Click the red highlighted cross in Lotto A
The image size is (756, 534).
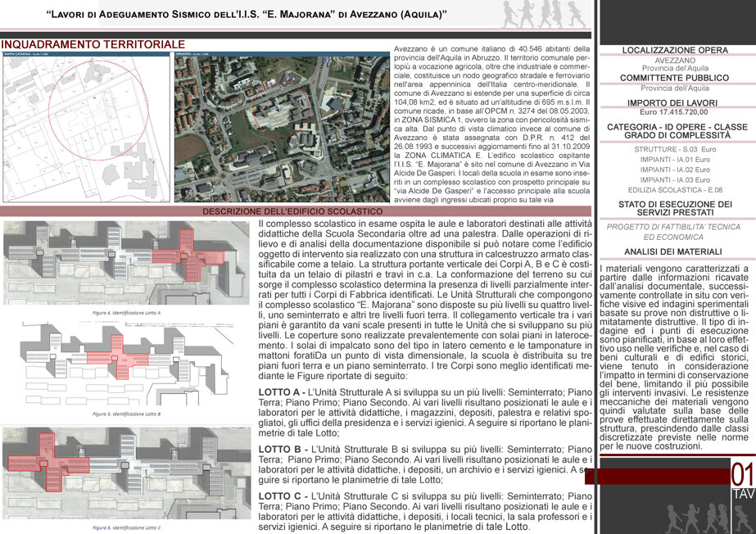(187, 255)
